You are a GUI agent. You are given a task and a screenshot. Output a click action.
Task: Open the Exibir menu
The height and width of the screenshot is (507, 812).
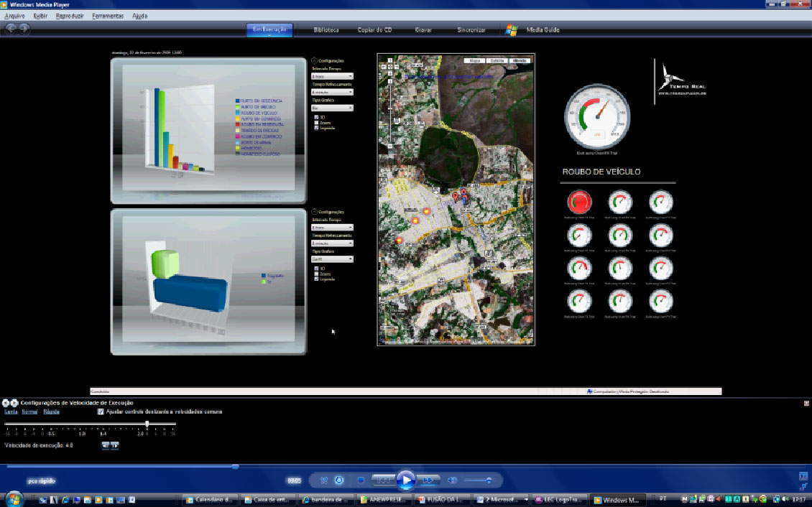[x=40, y=16]
